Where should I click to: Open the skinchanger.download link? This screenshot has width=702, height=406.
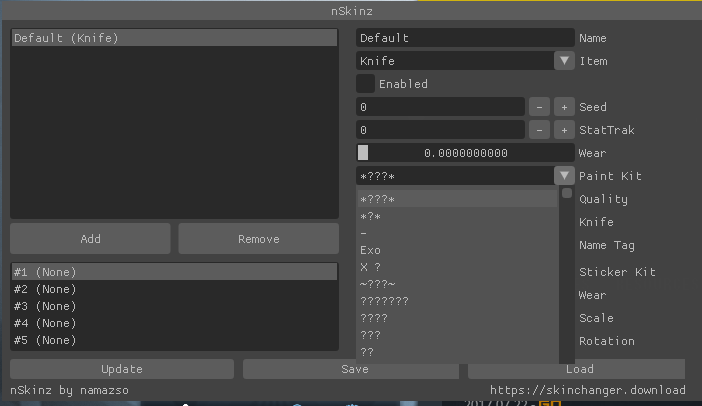587,390
